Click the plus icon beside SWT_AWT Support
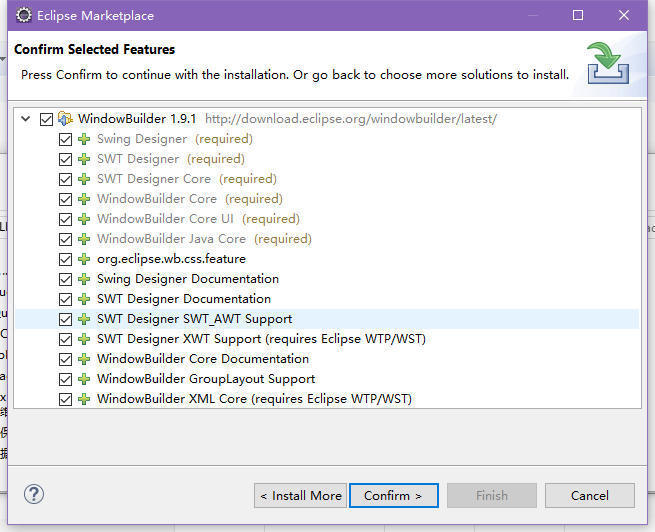655x532 pixels. click(84, 319)
